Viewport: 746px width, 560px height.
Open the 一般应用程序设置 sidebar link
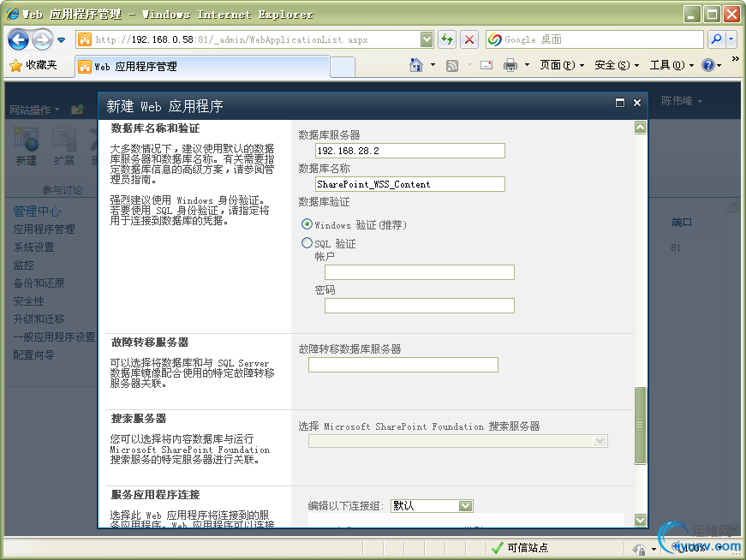click(x=54, y=337)
